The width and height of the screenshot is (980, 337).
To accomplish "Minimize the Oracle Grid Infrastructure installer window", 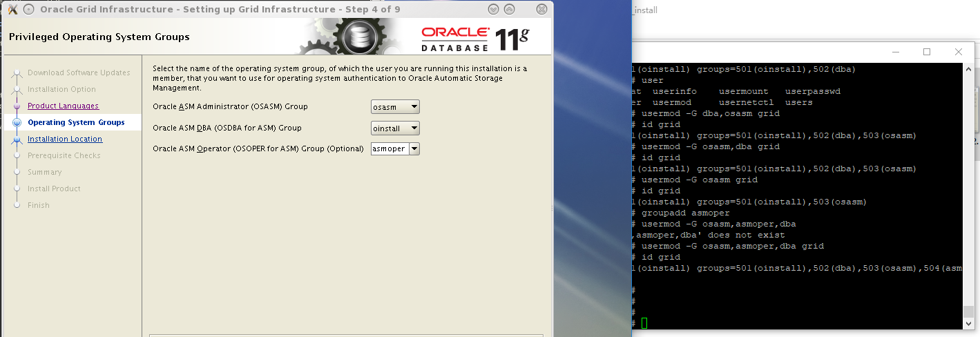I will click(x=492, y=9).
